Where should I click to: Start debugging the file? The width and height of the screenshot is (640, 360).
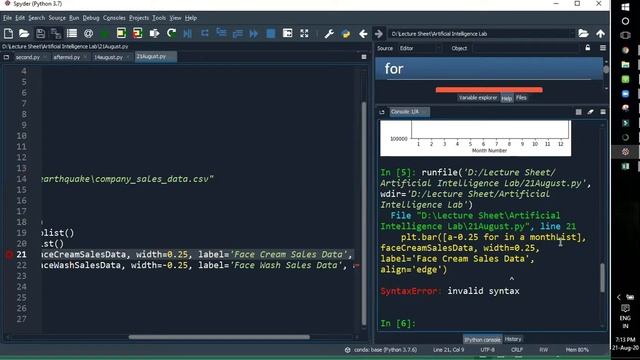click(188, 33)
